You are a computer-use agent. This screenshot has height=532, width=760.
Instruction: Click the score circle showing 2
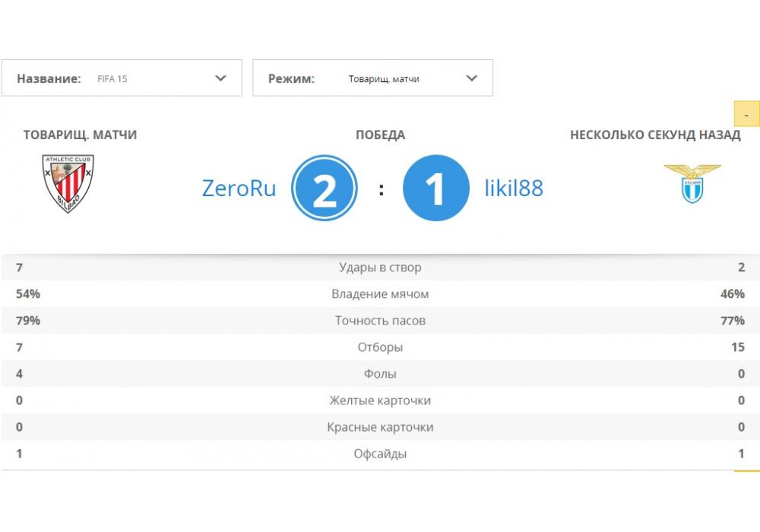tap(325, 188)
